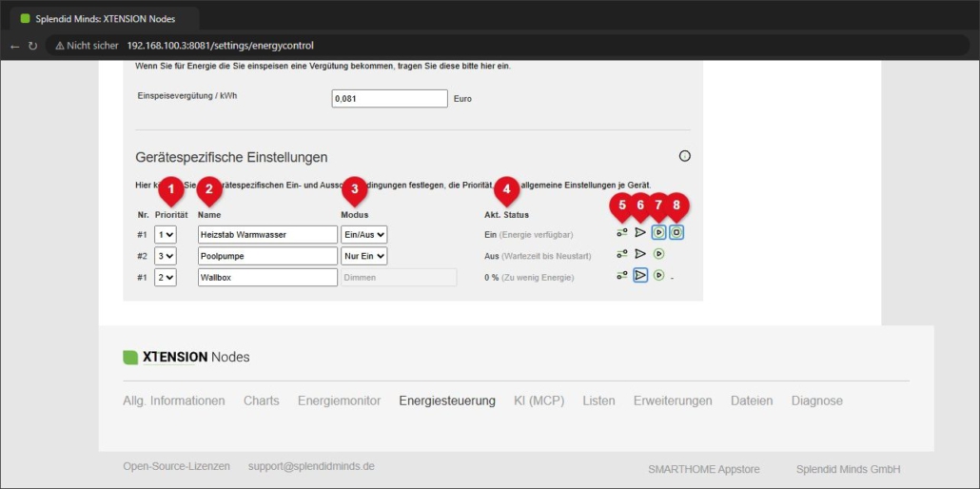The height and width of the screenshot is (489, 980).
Task: Open Erweiterungen from footer menu
Action: (673, 401)
